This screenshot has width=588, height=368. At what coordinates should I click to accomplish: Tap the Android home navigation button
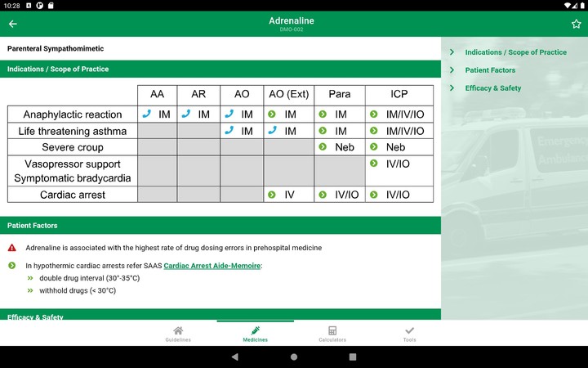pos(294,357)
